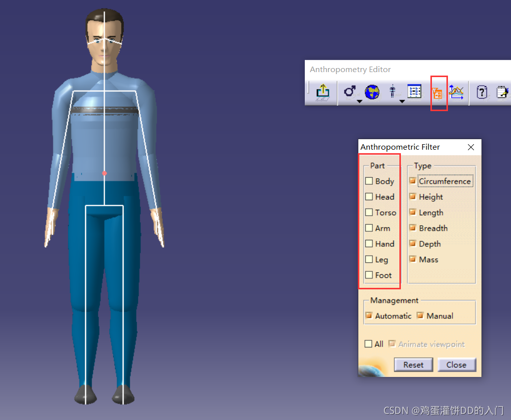
Task: Enable the Leg checkbox
Action: (x=369, y=259)
